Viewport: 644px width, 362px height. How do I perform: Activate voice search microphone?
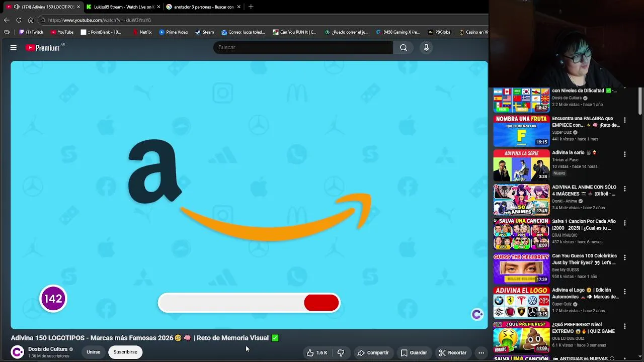pos(426,47)
